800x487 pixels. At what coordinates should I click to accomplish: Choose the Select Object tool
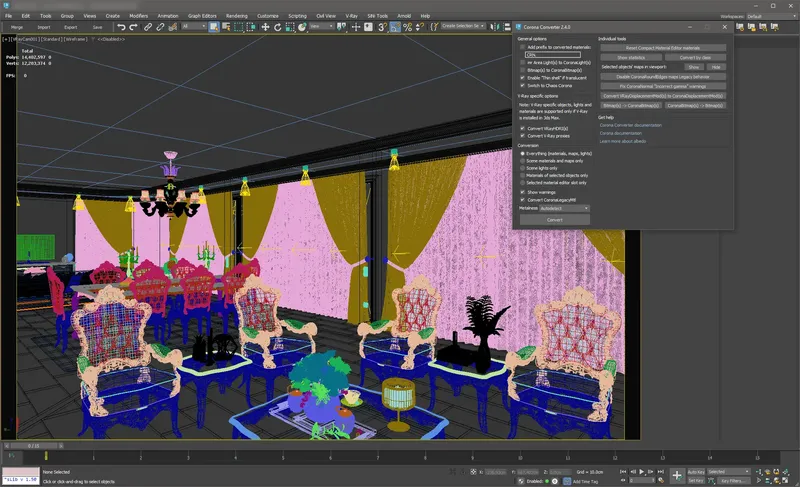(214, 27)
